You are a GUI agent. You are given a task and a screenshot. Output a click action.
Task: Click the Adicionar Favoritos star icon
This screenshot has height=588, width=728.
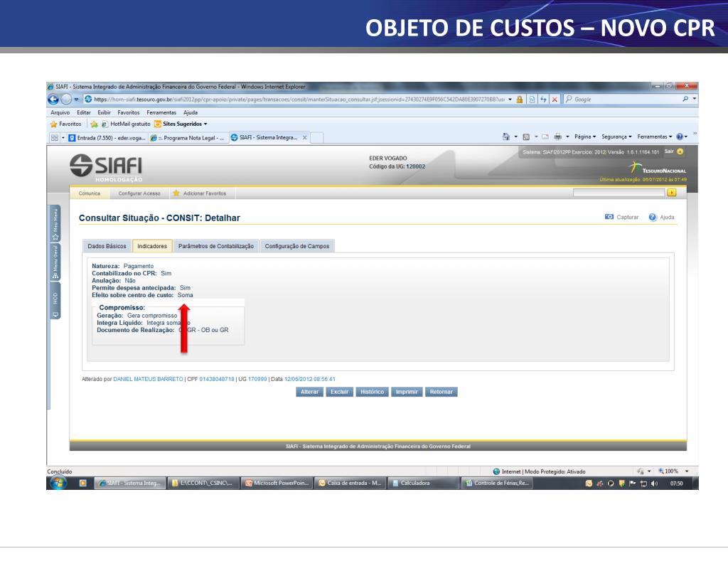coord(176,193)
